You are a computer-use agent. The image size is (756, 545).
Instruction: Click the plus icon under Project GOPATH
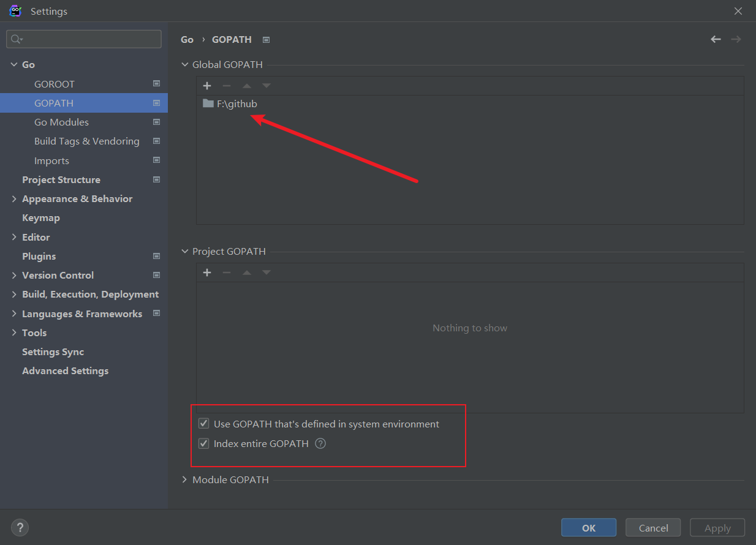pos(207,272)
